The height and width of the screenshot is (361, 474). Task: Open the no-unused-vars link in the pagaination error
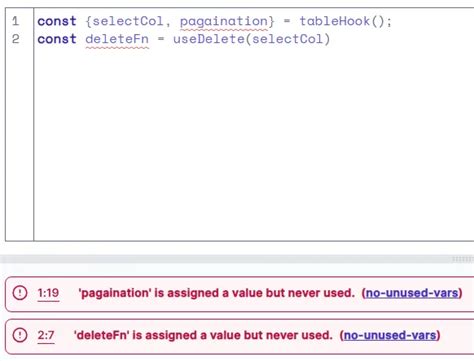click(412, 293)
